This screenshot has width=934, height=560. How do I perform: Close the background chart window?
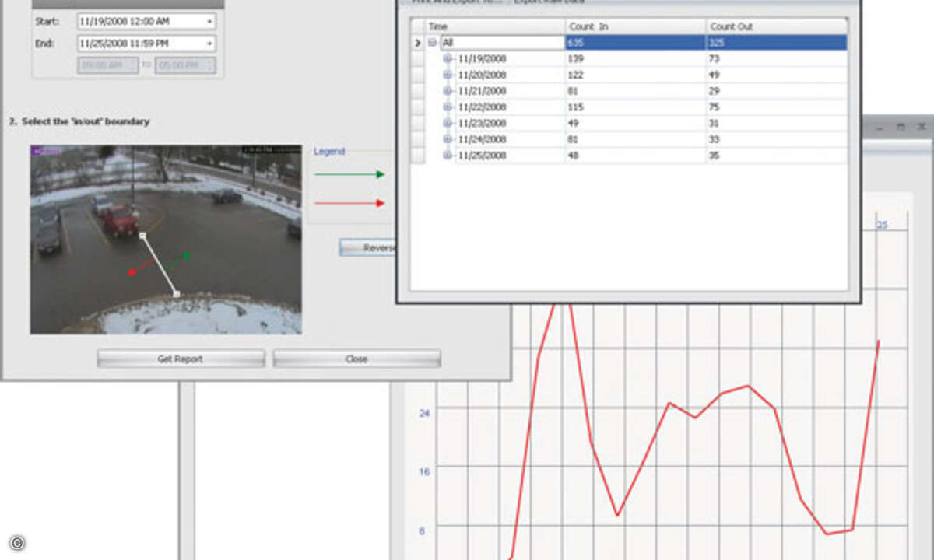point(921,126)
